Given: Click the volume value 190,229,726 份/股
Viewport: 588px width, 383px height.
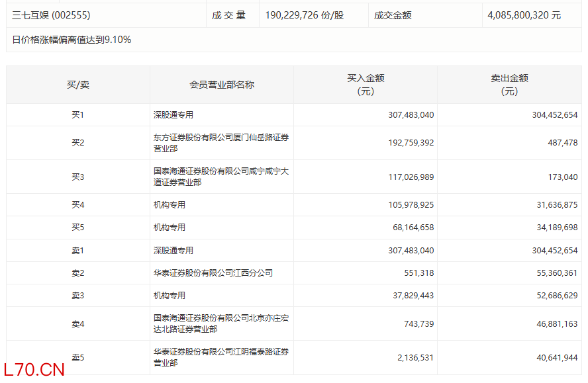Looking at the screenshot, I should click(304, 15).
